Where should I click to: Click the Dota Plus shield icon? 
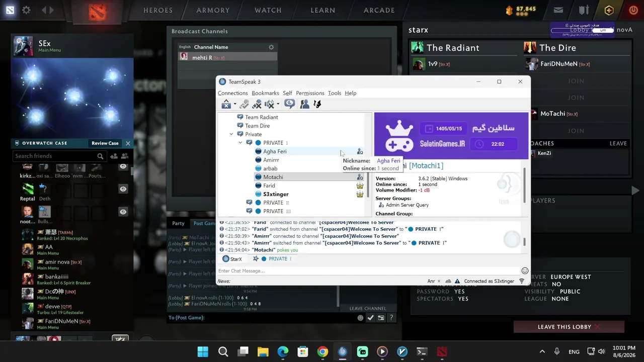(x=609, y=10)
